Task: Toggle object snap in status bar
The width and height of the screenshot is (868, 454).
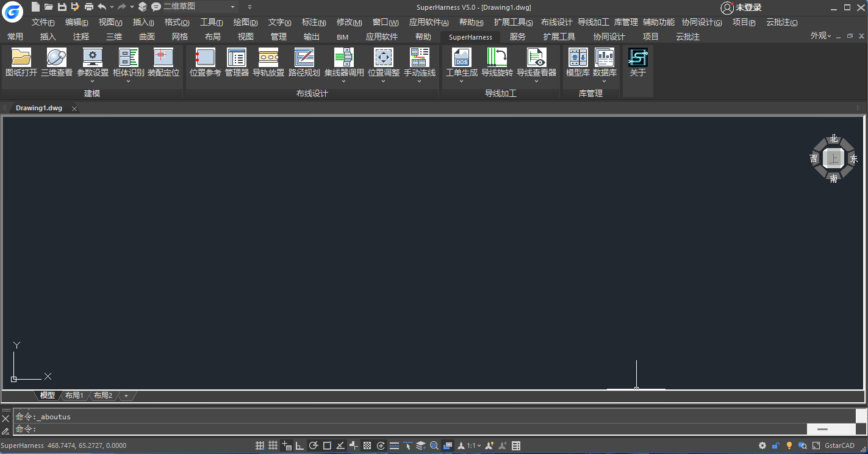Action: coord(327,446)
